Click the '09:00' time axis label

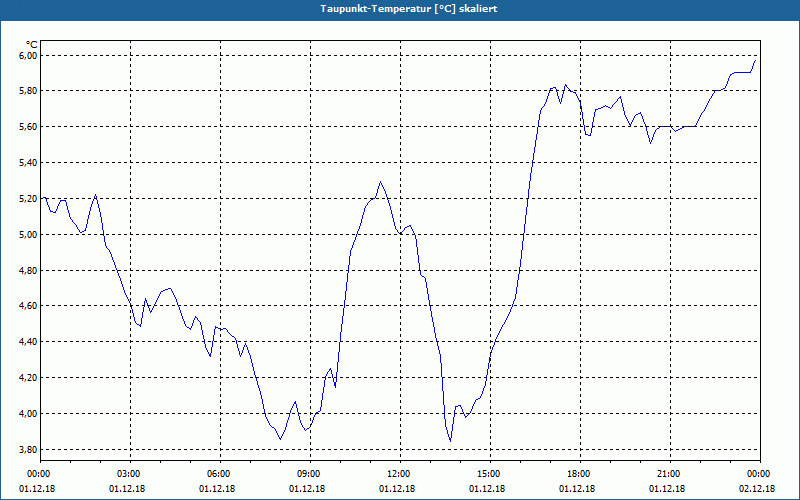click(x=310, y=474)
